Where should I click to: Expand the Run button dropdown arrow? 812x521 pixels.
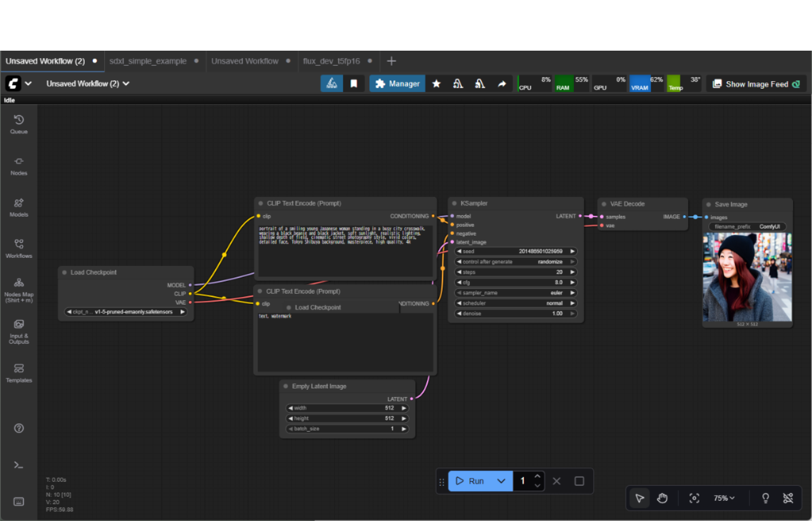(x=501, y=481)
